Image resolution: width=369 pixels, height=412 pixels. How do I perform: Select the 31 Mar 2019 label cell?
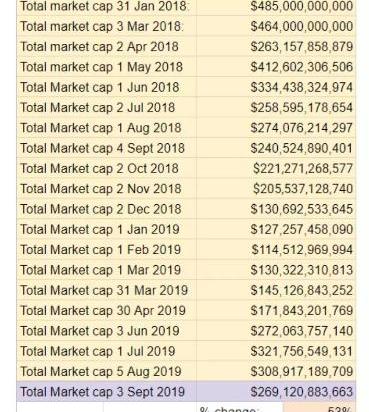(x=107, y=290)
